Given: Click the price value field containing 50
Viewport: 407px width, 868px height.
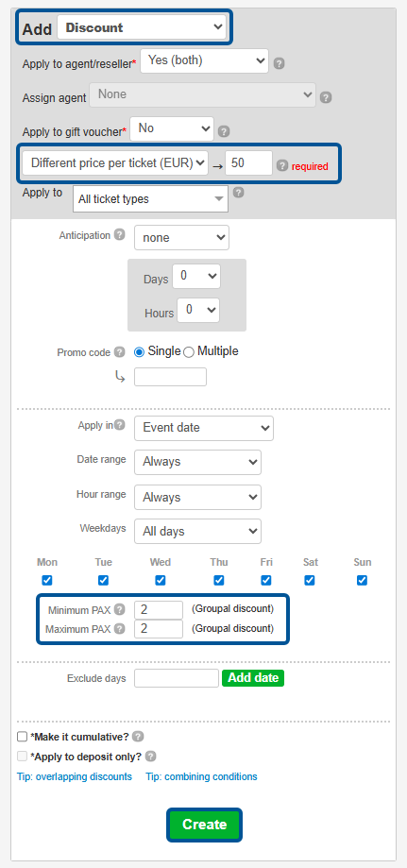Looking at the screenshot, I should (248, 163).
